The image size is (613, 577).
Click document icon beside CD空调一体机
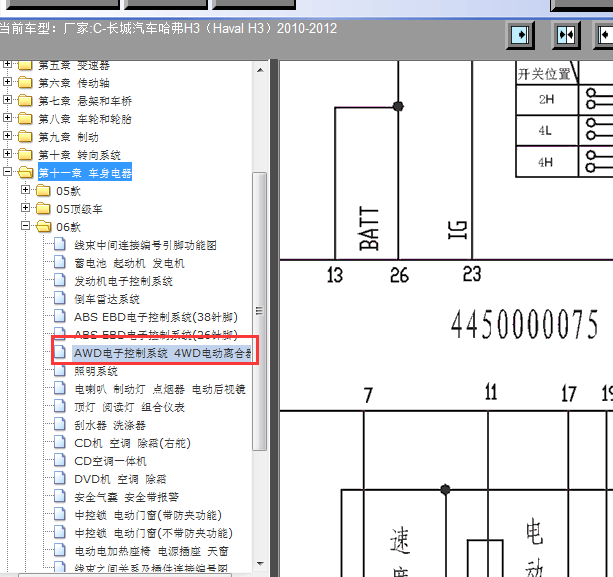[x=59, y=460]
